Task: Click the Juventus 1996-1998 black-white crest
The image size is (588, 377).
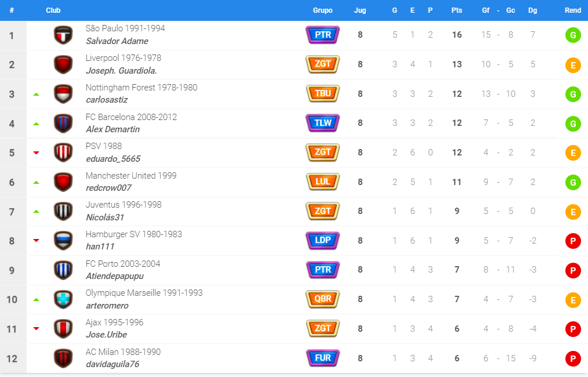Action: point(63,212)
